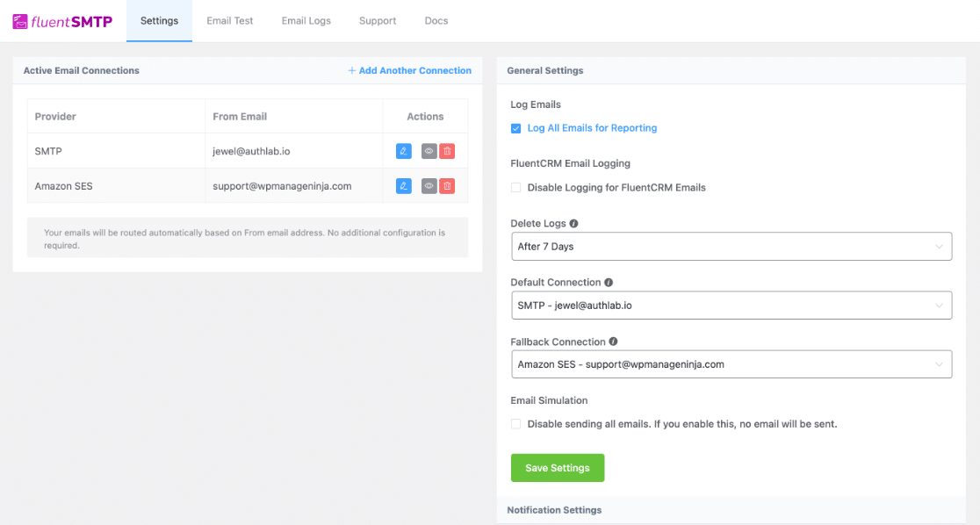This screenshot has height=525, width=980.
Task: Edit the Amazon SES connection
Action: pyautogui.click(x=404, y=186)
